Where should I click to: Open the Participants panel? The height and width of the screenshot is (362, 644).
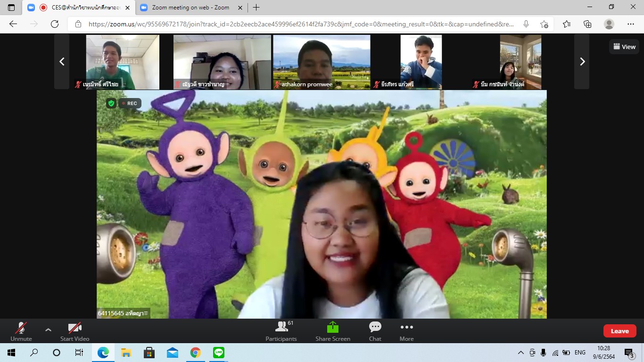[x=281, y=331]
